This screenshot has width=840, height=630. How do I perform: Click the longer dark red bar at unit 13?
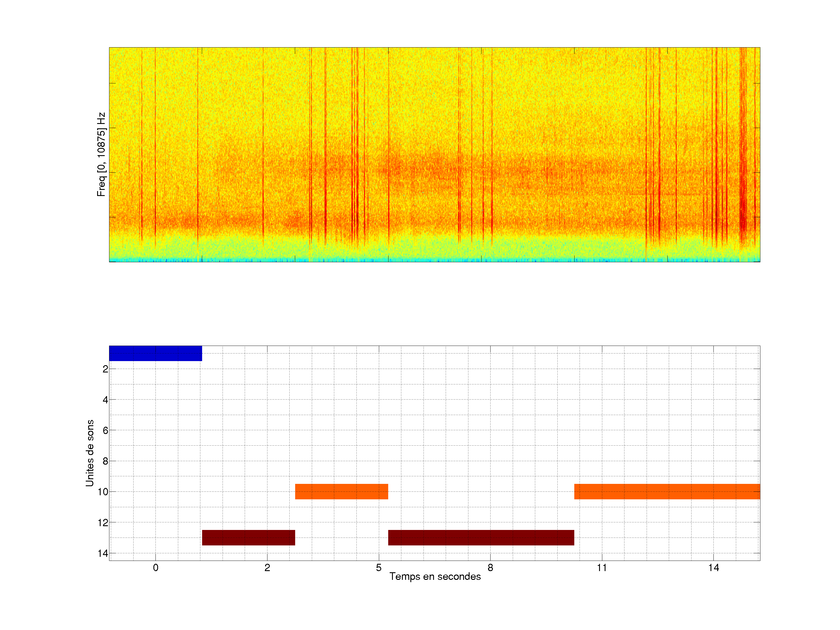click(481, 537)
